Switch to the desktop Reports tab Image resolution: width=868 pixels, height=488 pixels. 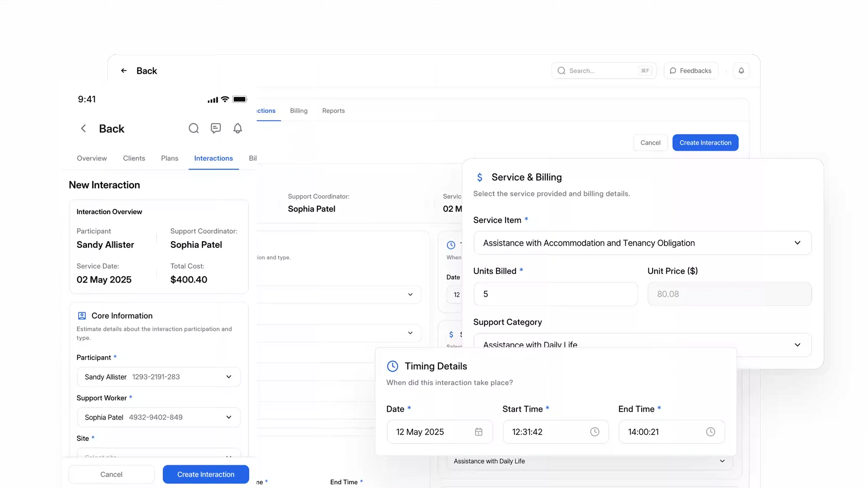[x=333, y=111]
